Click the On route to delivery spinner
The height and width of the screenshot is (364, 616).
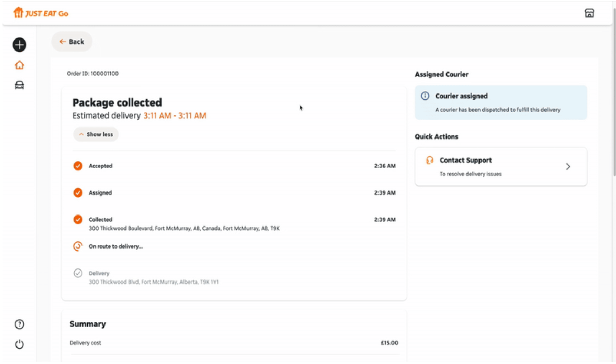78,246
